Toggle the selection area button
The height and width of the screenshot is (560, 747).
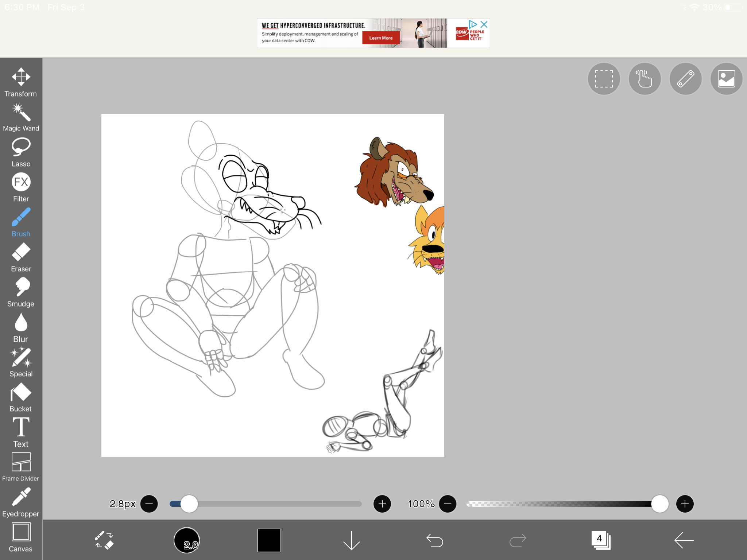[604, 79]
